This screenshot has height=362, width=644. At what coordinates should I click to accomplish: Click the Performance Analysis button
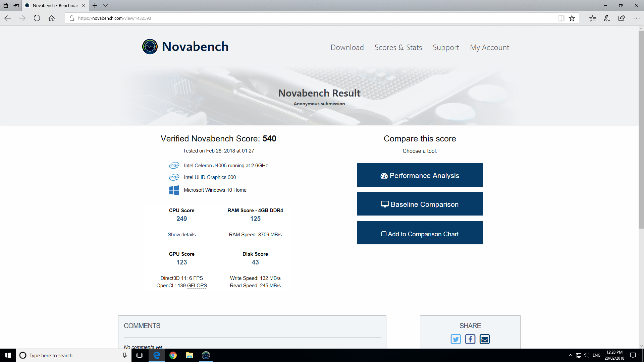click(x=420, y=175)
